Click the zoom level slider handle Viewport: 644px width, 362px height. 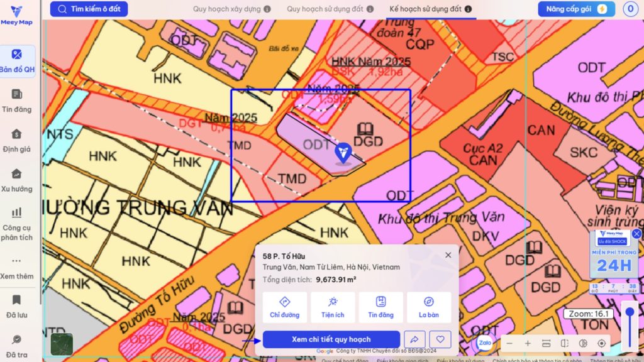[x=630, y=312]
